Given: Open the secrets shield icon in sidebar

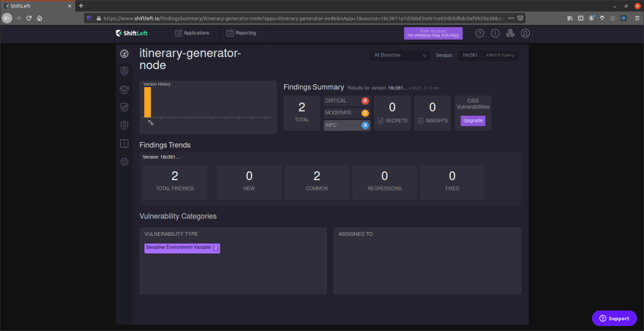Looking at the screenshot, I should tap(124, 108).
